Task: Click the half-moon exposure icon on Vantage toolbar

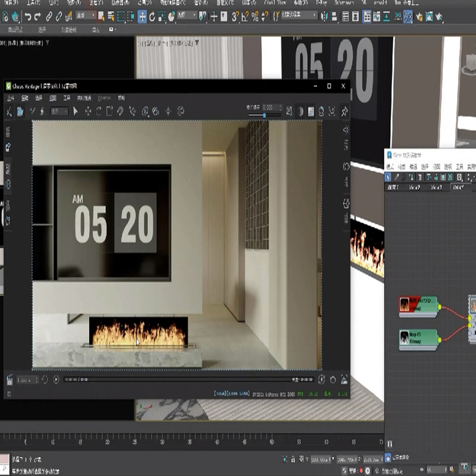Action: (x=300, y=110)
